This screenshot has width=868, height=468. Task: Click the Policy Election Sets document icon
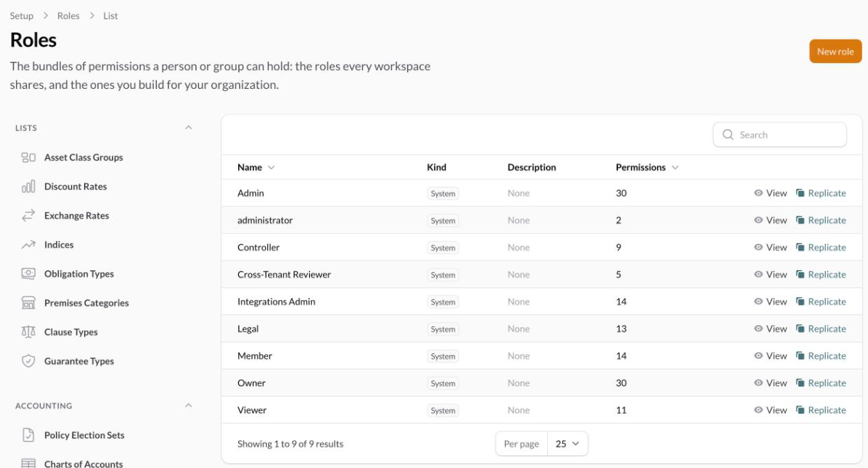point(28,435)
